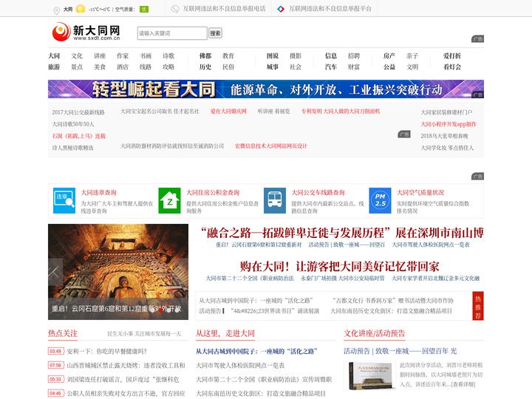The image size is (532, 399).
Task: Open the 从这里,走进大同 section heading
Action: pyautogui.click(x=225, y=333)
